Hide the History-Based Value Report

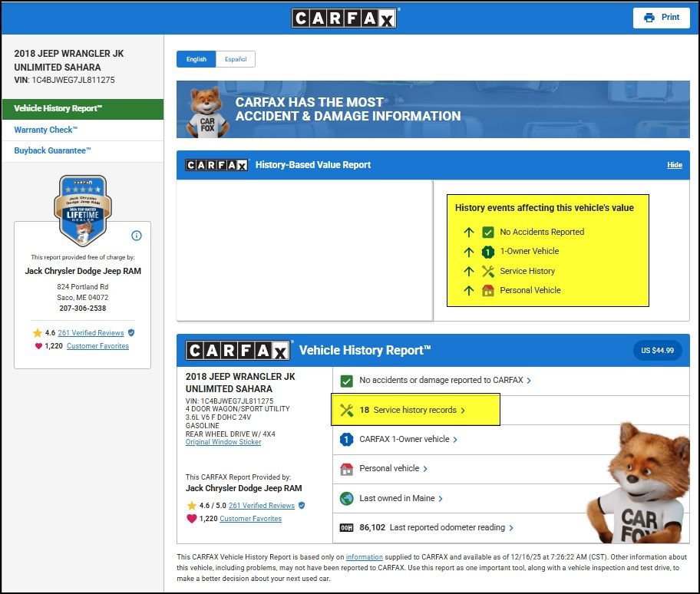(674, 165)
